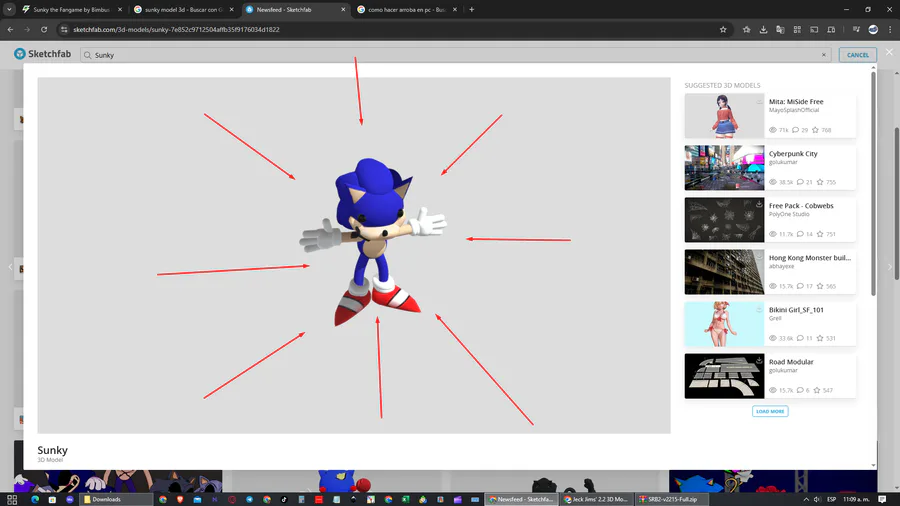Image resolution: width=900 pixels, height=506 pixels.
Task: Switch to 'Jeck Jims' 2.2 3D Mo...' taskbar window
Action: click(x=596, y=500)
